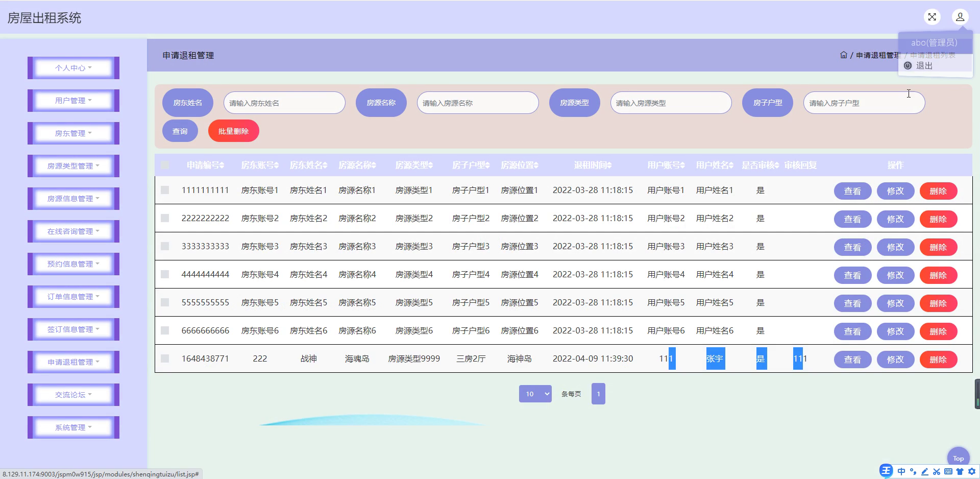This screenshot has width=980, height=479.
Task: Click the scissors screenshot icon in IME bar
Action: [x=936, y=471]
